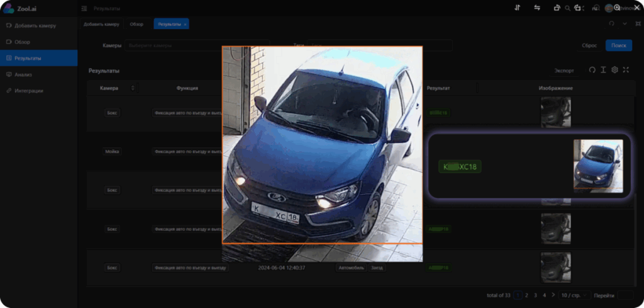Open Анализ in the sidebar
This screenshot has width=644, height=308.
(23, 74)
